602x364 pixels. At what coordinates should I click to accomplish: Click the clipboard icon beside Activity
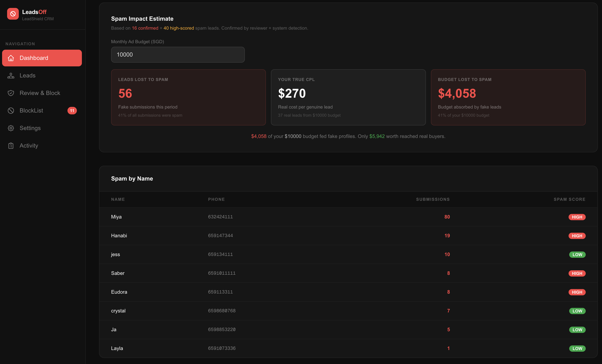point(11,145)
